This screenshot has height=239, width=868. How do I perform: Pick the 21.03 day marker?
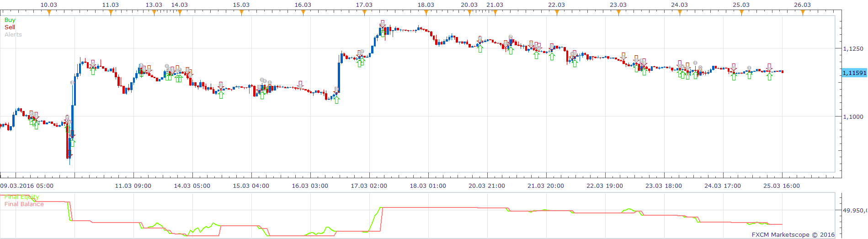click(x=495, y=12)
